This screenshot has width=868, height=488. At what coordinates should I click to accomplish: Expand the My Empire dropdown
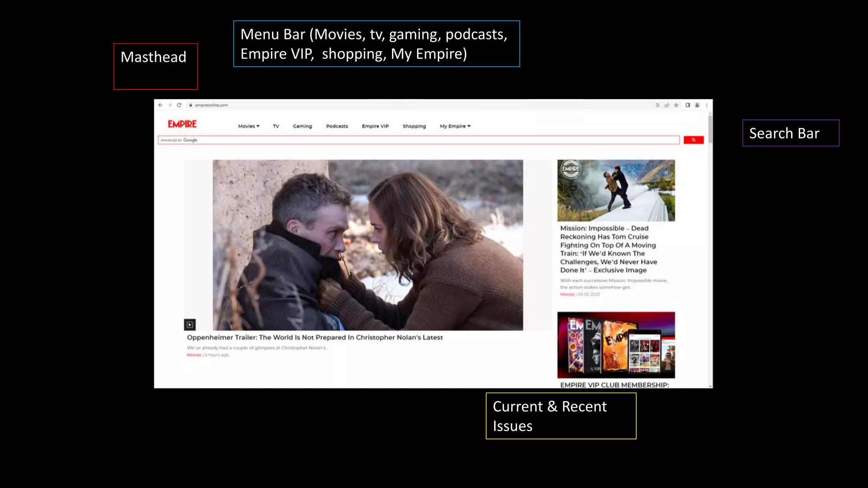coord(455,126)
